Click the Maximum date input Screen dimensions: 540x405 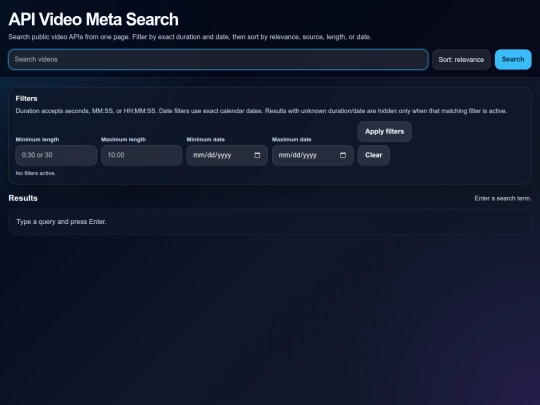point(313,155)
